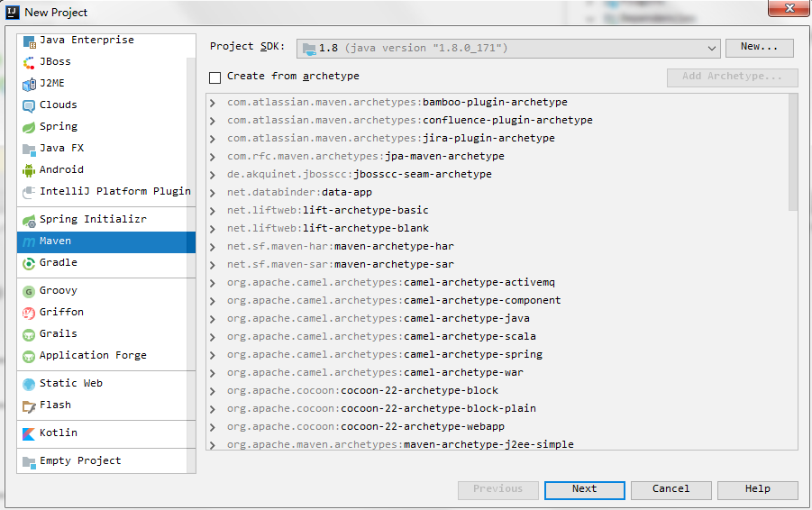
Task: Expand jpa-maven-archetype entry
Action: (213, 157)
